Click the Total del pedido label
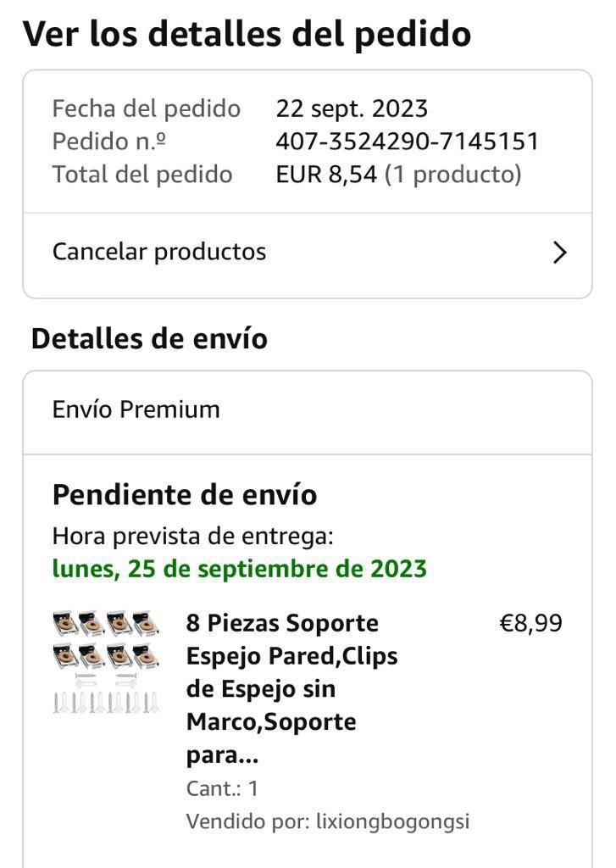Image resolution: width=616 pixels, height=868 pixels. [x=142, y=175]
